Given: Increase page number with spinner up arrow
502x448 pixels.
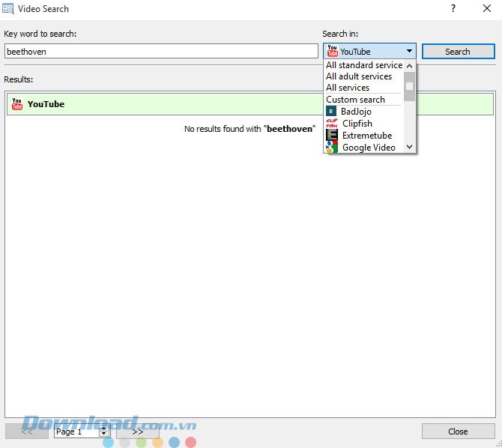Looking at the screenshot, I should pyautogui.click(x=104, y=428).
